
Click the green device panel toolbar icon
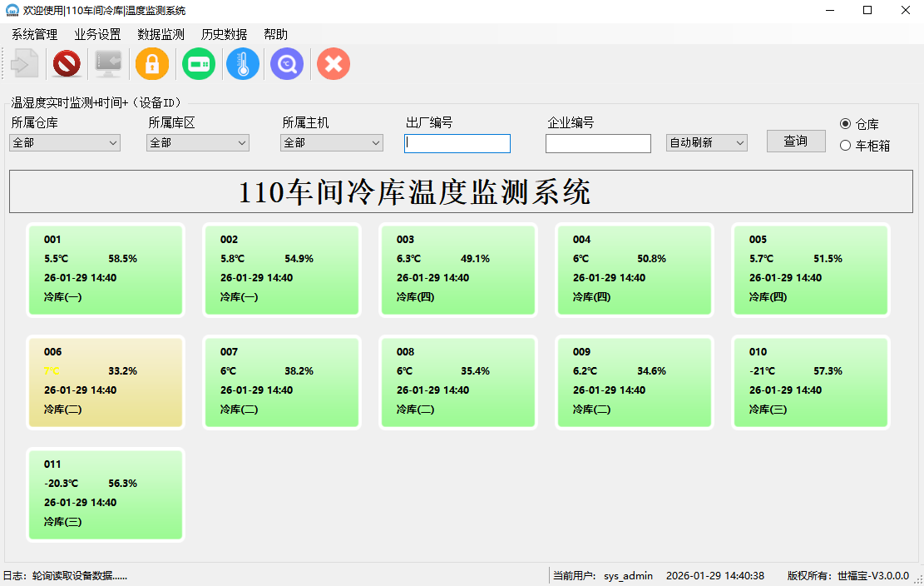click(199, 64)
